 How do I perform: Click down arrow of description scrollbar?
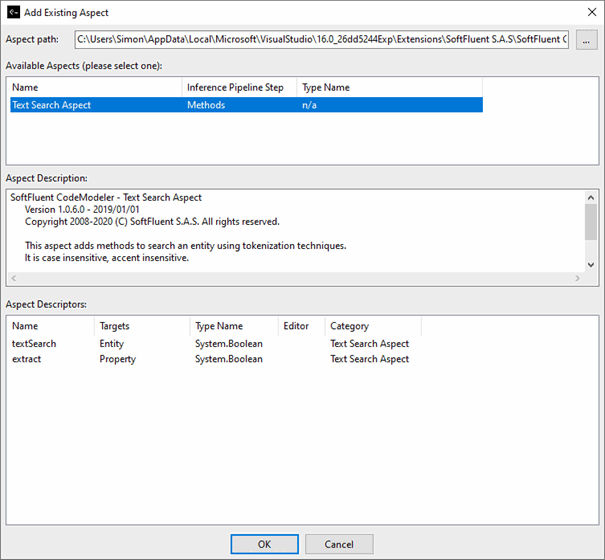tap(591, 265)
